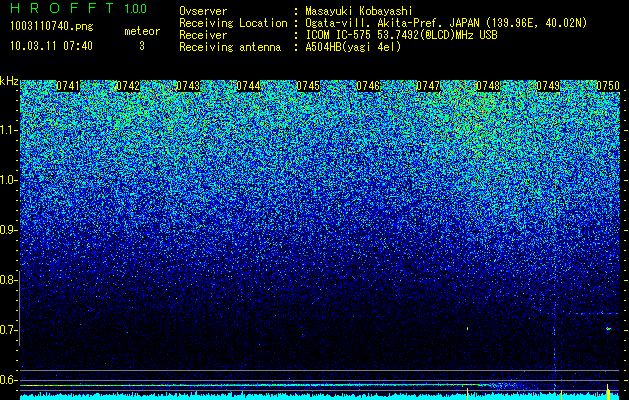Click the date stamp 10.03.11 07:40
This screenshot has width=629, height=400.
coord(51,46)
